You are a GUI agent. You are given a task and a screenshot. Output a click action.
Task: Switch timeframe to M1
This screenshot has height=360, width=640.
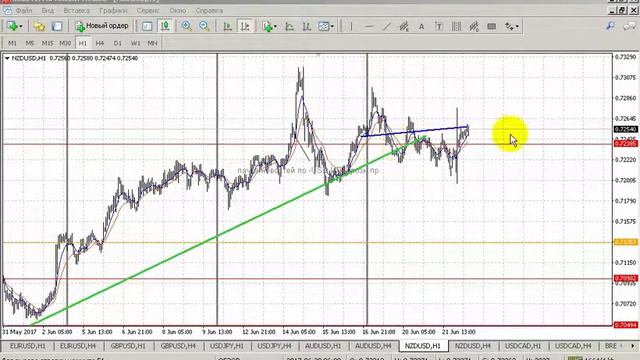(x=12, y=43)
